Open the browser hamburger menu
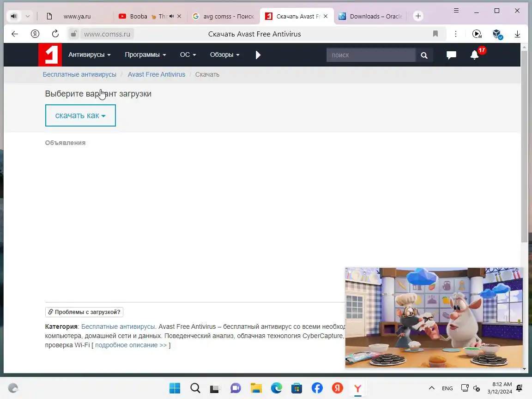The width and height of the screenshot is (532, 399). (456, 11)
